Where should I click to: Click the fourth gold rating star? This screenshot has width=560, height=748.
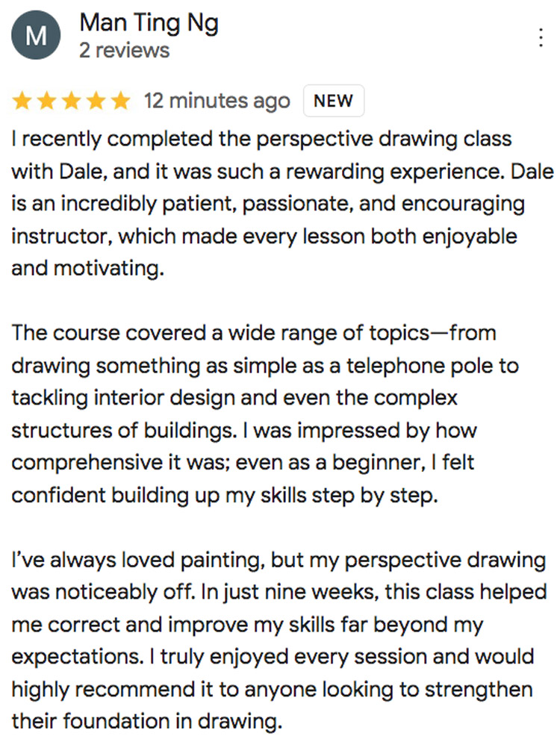[x=96, y=102]
